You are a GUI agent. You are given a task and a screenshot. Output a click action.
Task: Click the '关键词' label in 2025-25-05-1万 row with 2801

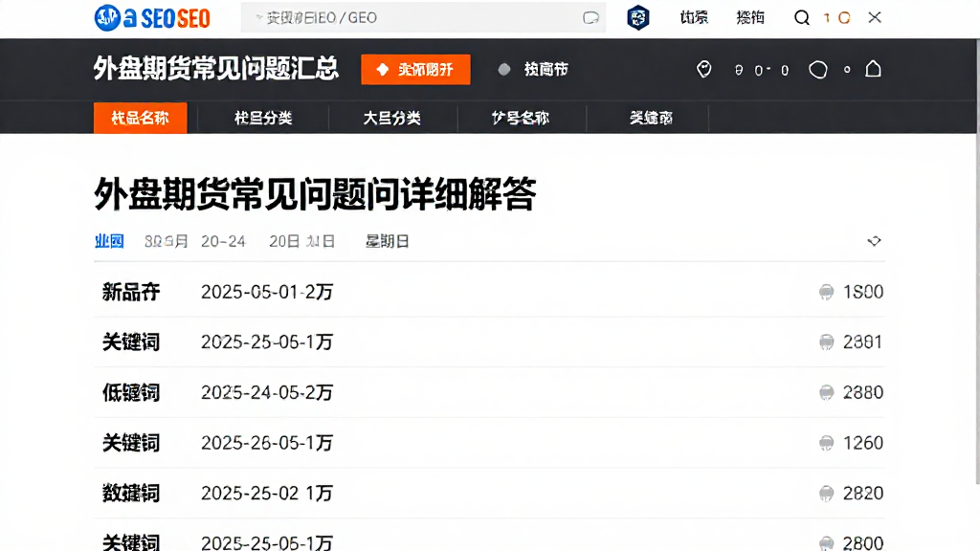131,342
